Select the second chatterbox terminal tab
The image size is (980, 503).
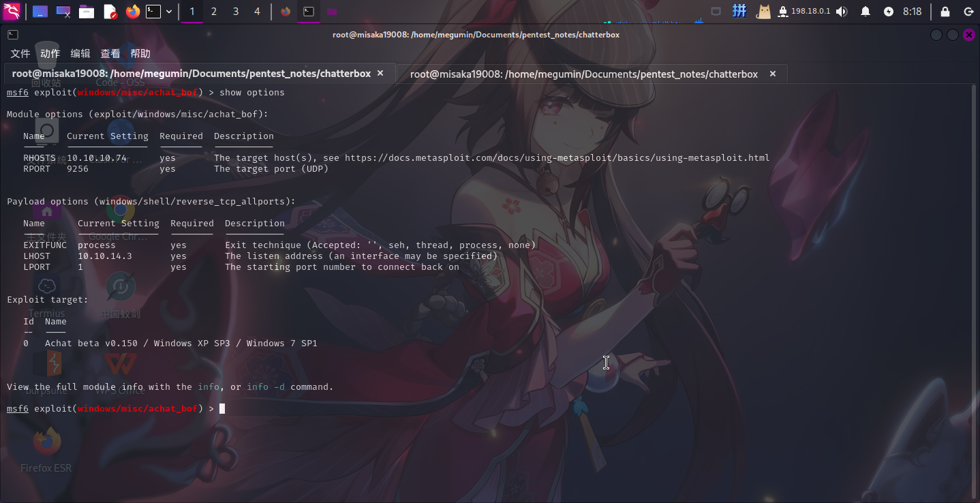591,74
